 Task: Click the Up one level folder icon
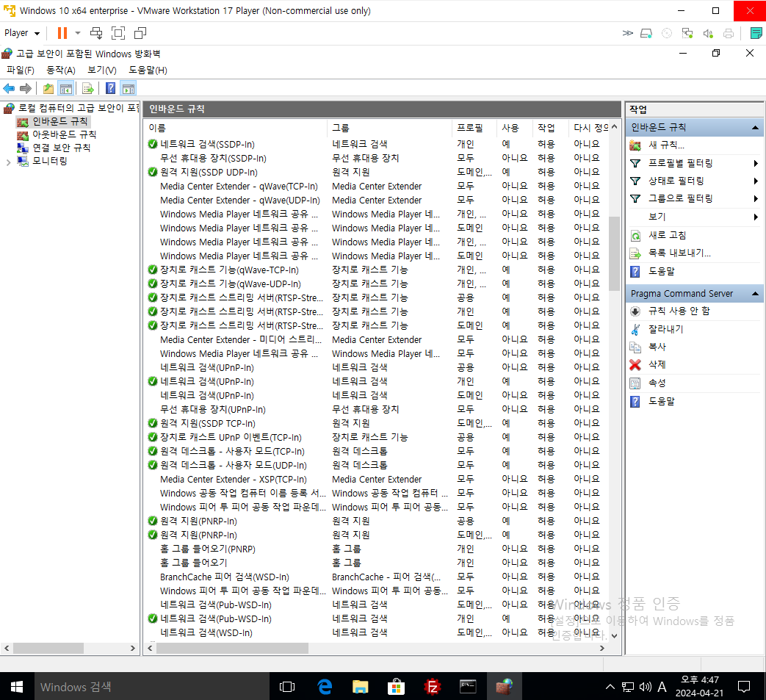48,88
